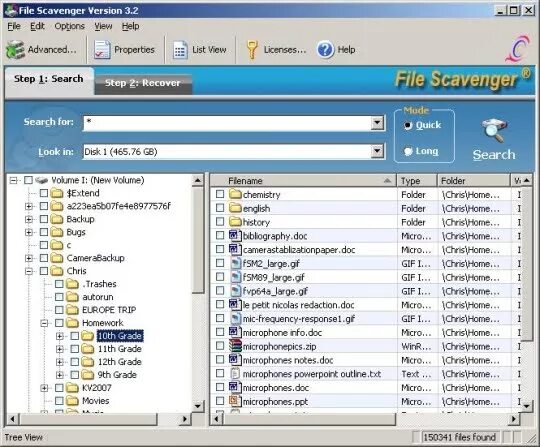
Task: Click the 150341 files found status
Action: (459, 437)
